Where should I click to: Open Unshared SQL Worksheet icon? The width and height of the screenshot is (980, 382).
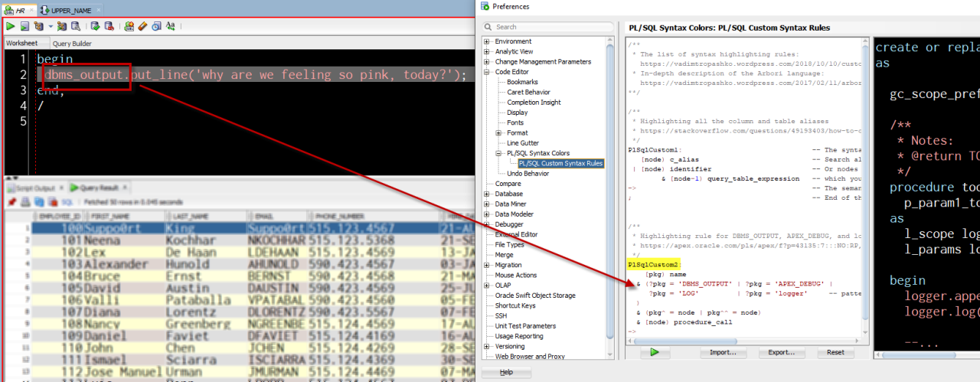point(129,26)
